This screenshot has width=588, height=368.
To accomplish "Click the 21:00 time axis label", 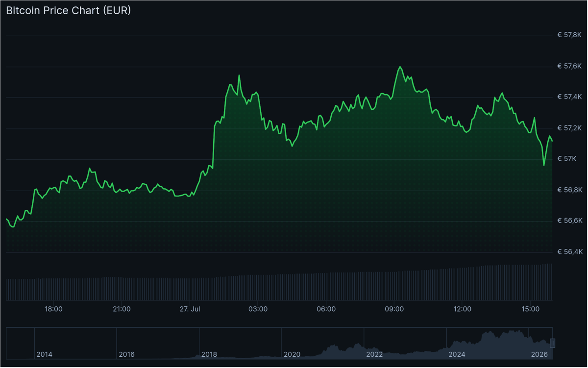I will click(x=122, y=309).
